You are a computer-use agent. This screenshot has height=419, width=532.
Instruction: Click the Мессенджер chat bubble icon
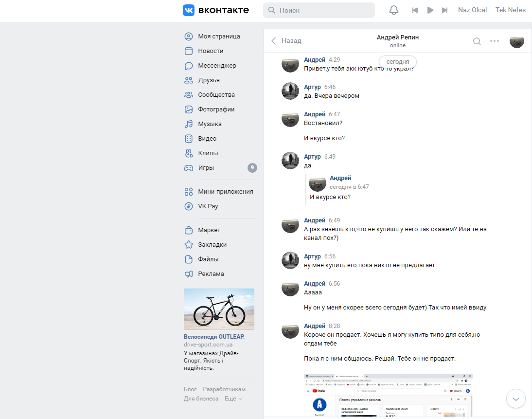pyautogui.click(x=189, y=66)
